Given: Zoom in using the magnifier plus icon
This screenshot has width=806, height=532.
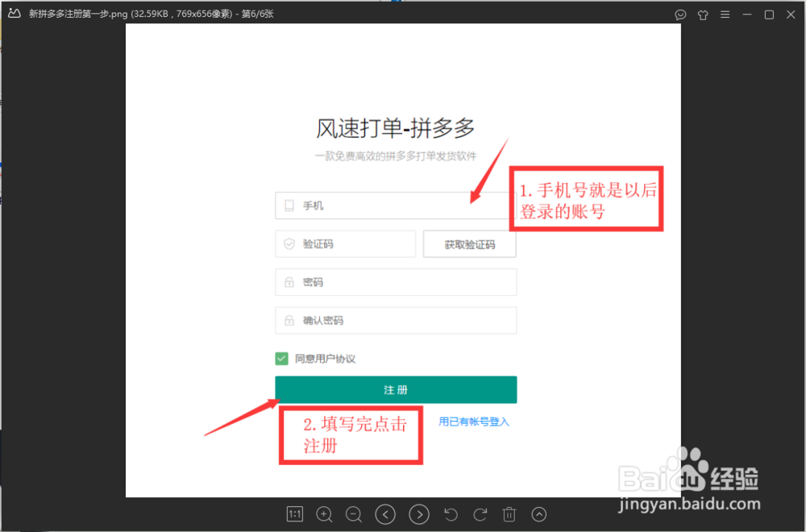Looking at the screenshot, I should point(324,514).
